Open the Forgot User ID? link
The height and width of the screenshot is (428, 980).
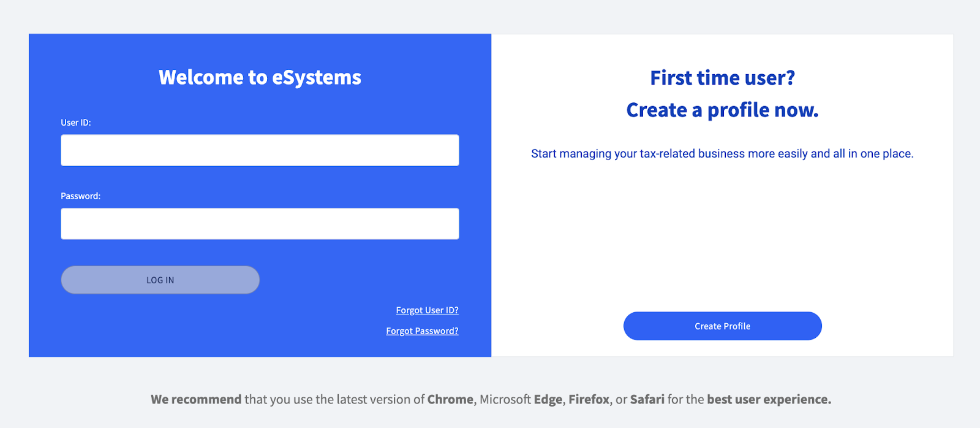(426, 310)
